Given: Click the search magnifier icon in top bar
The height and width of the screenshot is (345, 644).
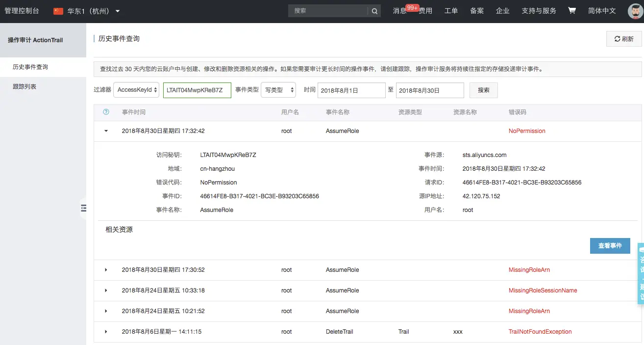Looking at the screenshot, I should 374,11.
